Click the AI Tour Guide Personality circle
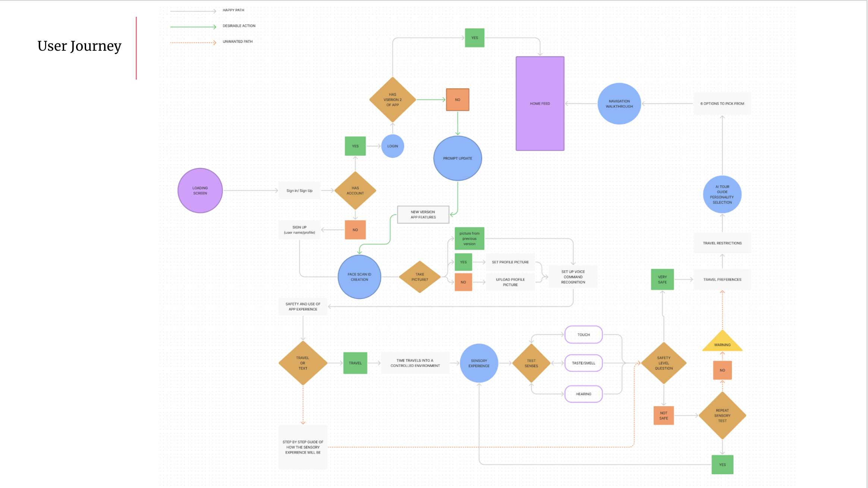 [x=722, y=194]
